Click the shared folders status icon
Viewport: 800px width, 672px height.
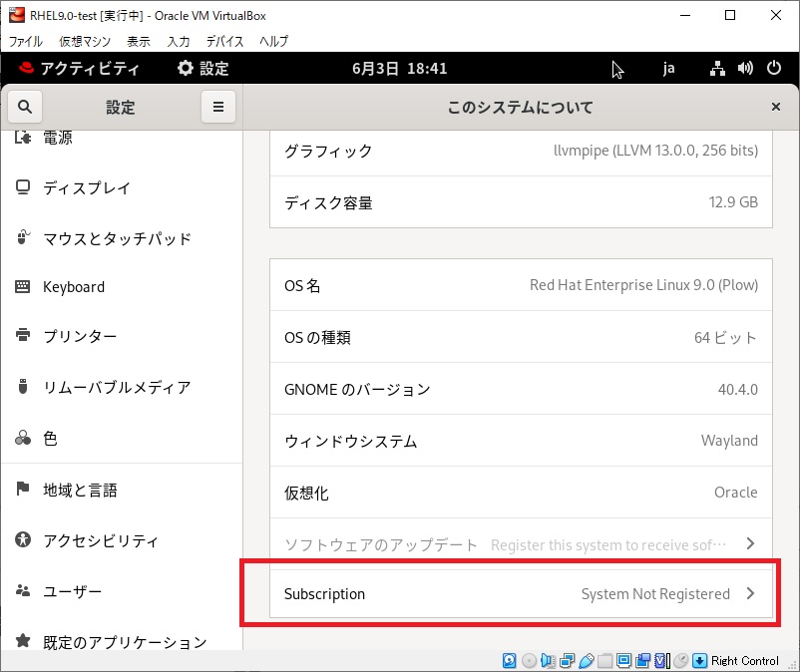[x=604, y=661]
